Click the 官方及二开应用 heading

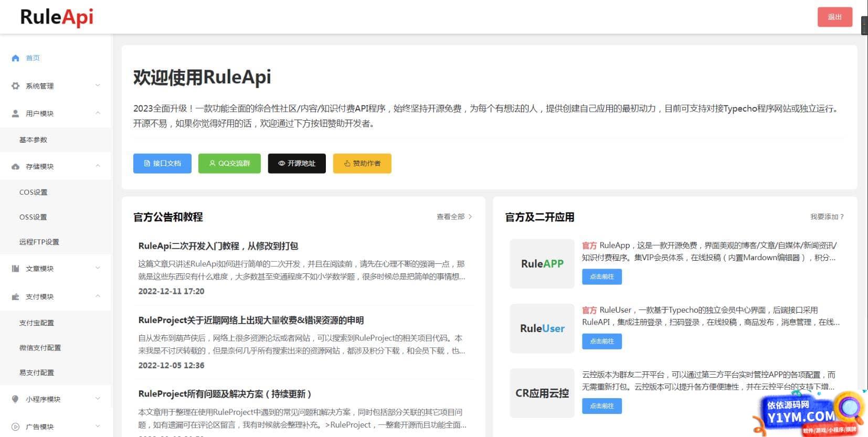pos(539,217)
